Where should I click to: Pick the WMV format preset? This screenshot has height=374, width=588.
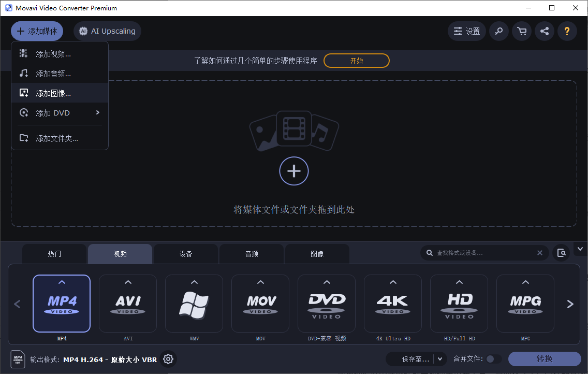click(x=194, y=304)
